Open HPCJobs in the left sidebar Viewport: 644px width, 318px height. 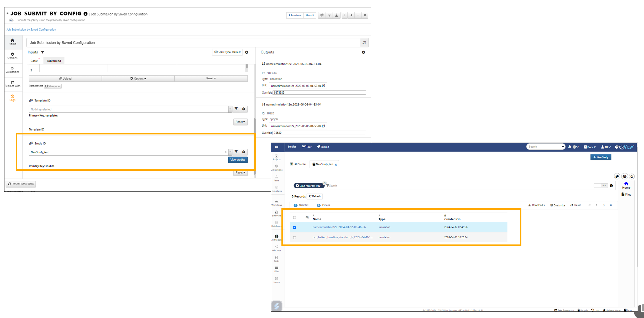click(x=276, y=248)
